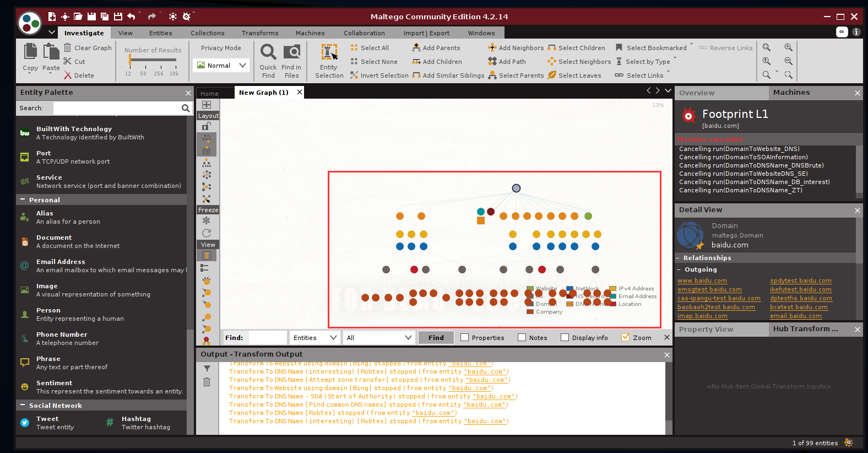Click the Find button
The image size is (868, 453).
436,338
